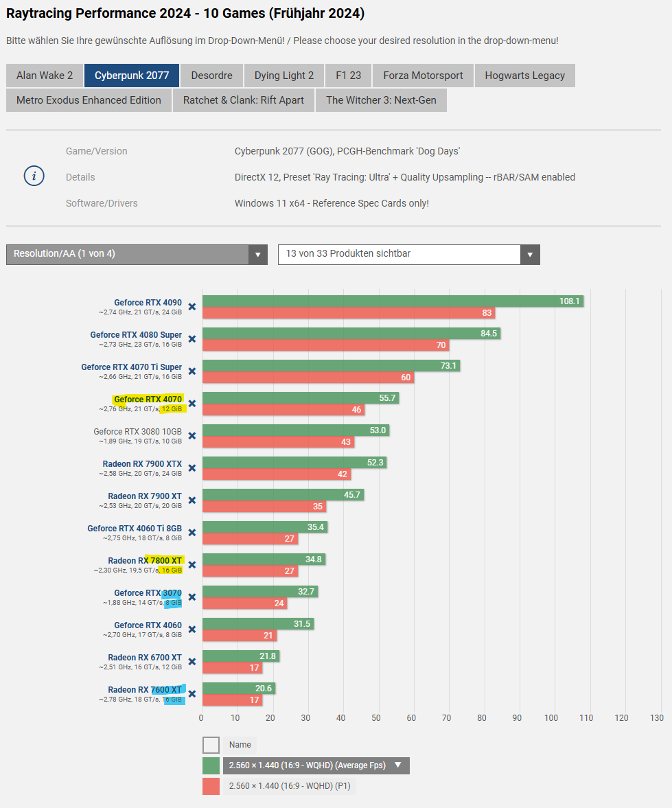Image resolution: width=672 pixels, height=808 pixels.
Task: Remove Geforce RTX 4060 using X icon
Action: 192,630
